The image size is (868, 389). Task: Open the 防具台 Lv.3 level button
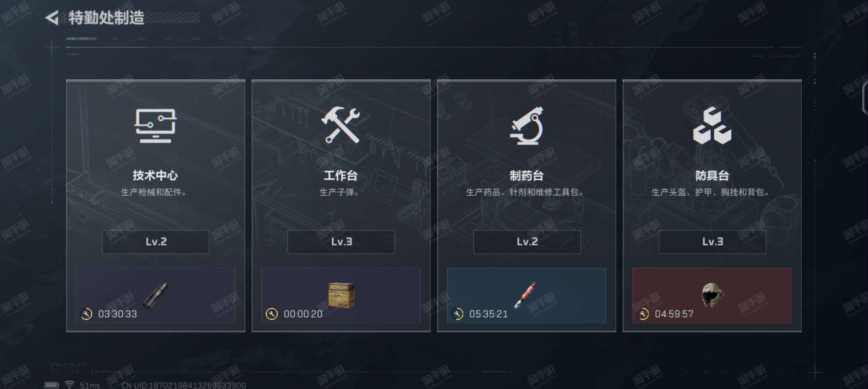713,242
